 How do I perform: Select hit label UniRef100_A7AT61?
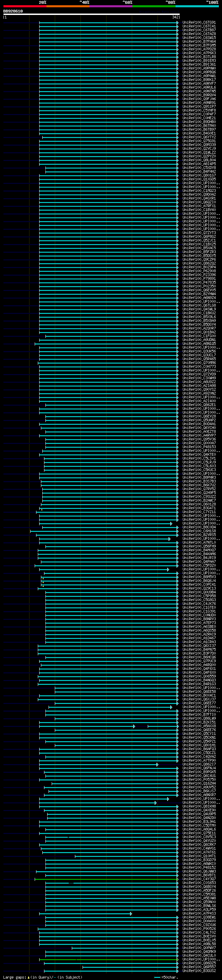[x=199, y=852]
